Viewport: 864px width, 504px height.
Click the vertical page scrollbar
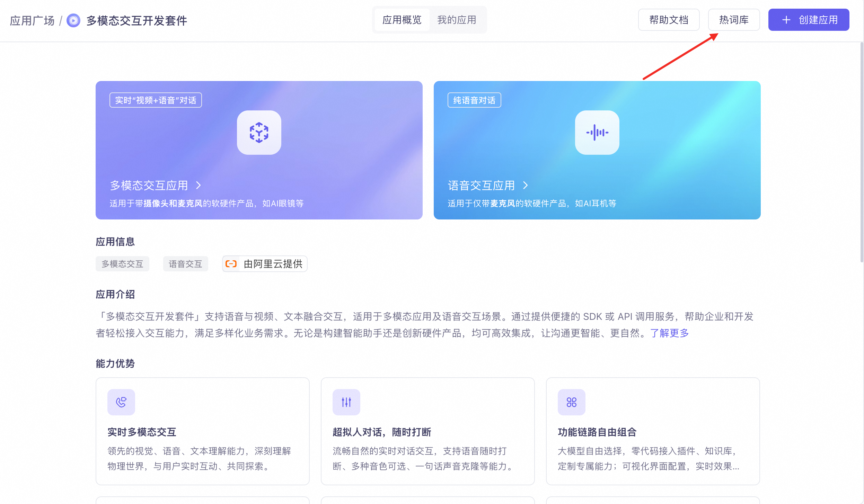click(862, 152)
